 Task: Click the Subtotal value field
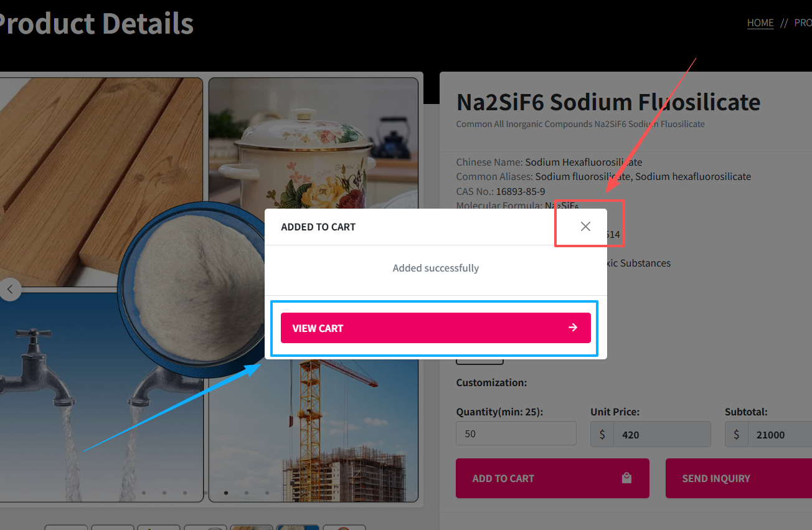pos(780,434)
